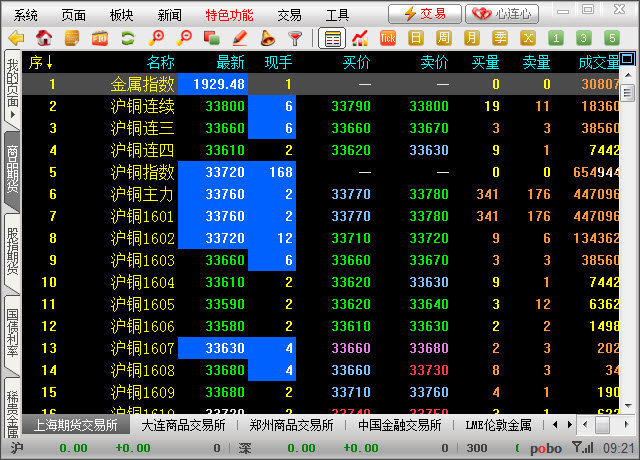Click the 交易 lightning button

pyautogui.click(x=424, y=14)
